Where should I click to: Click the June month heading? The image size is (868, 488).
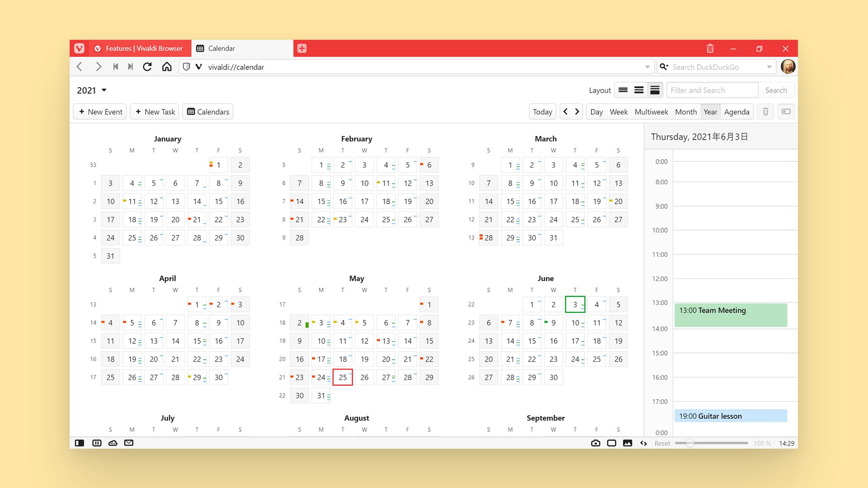[x=546, y=278]
